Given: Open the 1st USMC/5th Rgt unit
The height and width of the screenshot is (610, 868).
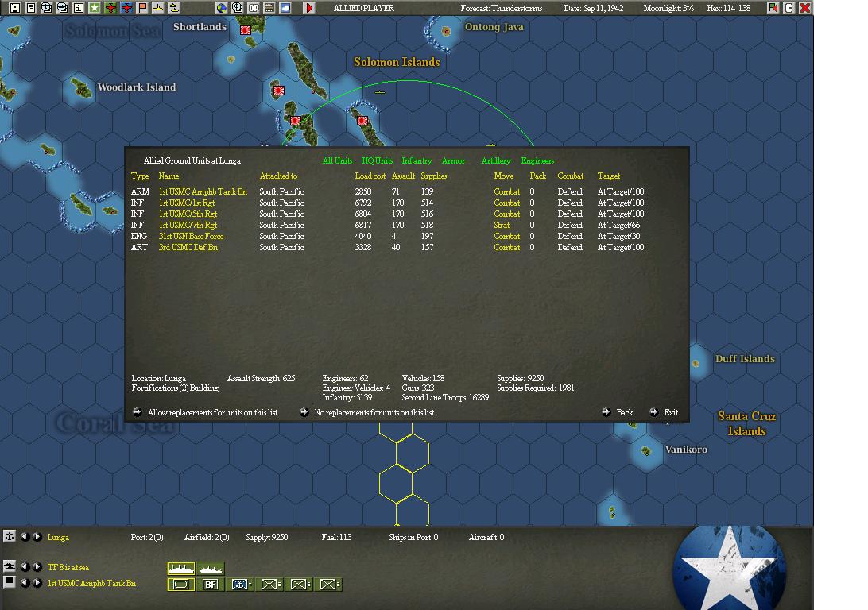Looking at the screenshot, I should tap(188, 214).
